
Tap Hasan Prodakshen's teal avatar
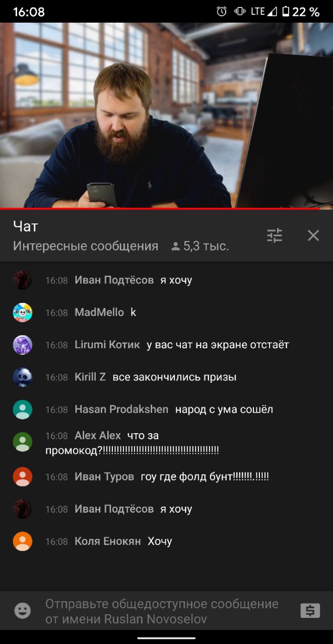[x=23, y=410]
